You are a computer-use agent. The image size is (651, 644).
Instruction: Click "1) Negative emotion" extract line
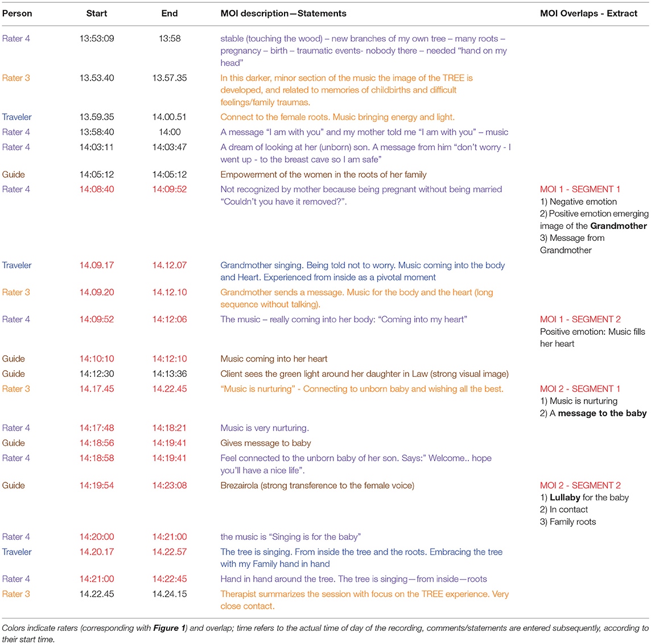pos(578,202)
